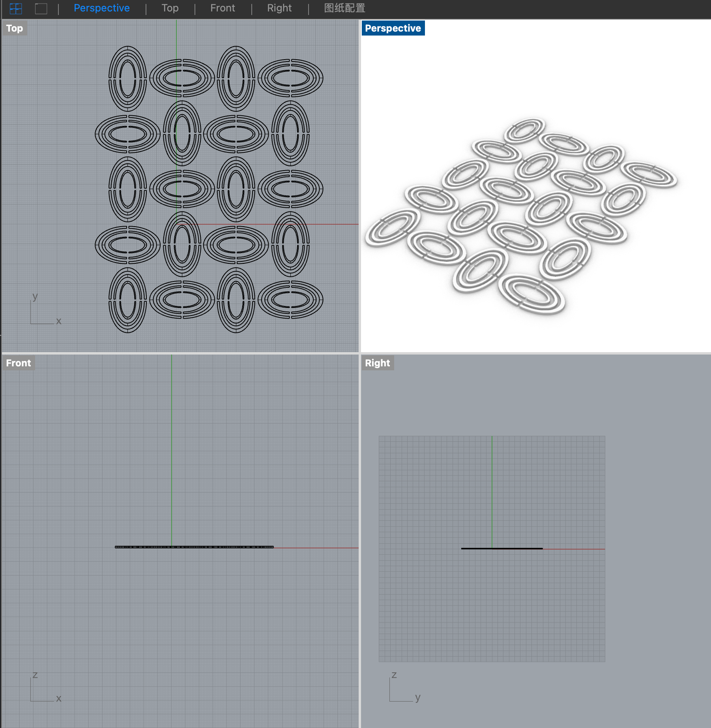Click the Right viewport title label

(x=378, y=363)
